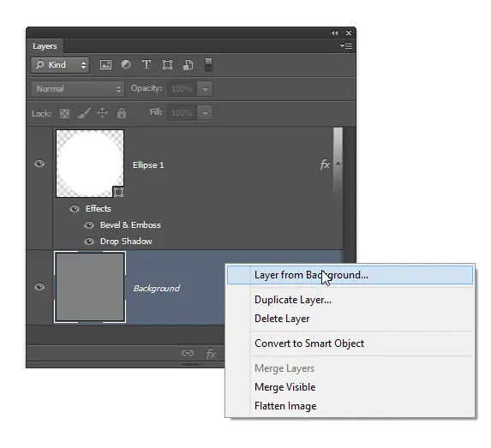The height and width of the screenshot is (448, 491).
Task: Lock position move icon
Action: coord(102,113)
